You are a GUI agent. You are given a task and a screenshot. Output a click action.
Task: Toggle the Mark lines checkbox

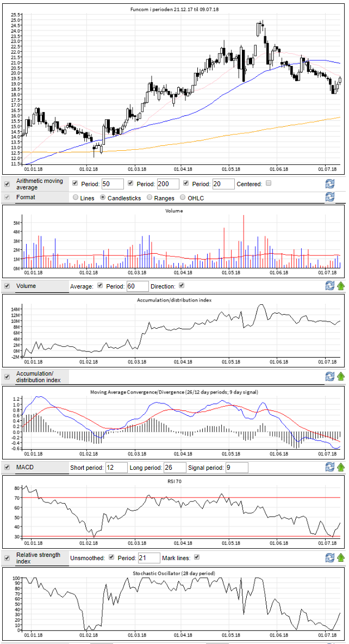(196, 557)
